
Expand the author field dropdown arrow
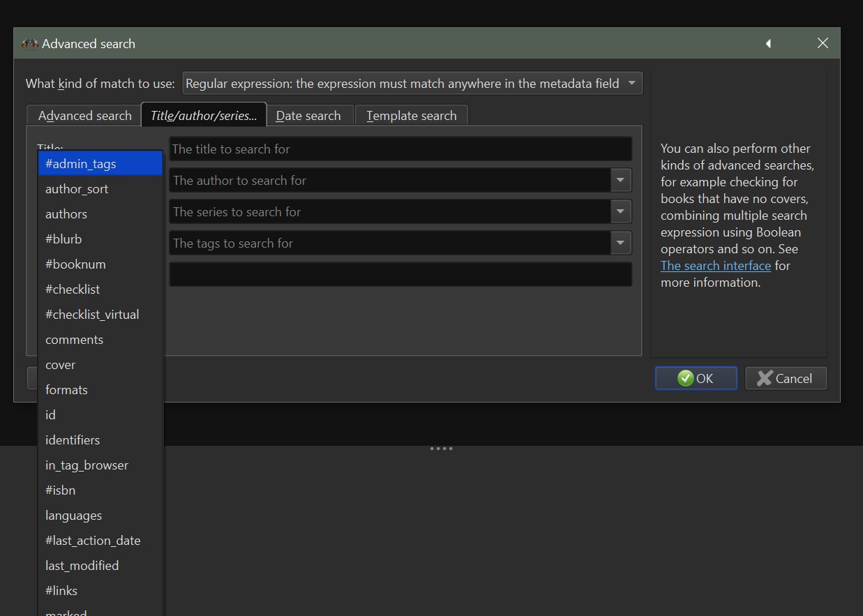pos(620,181)
